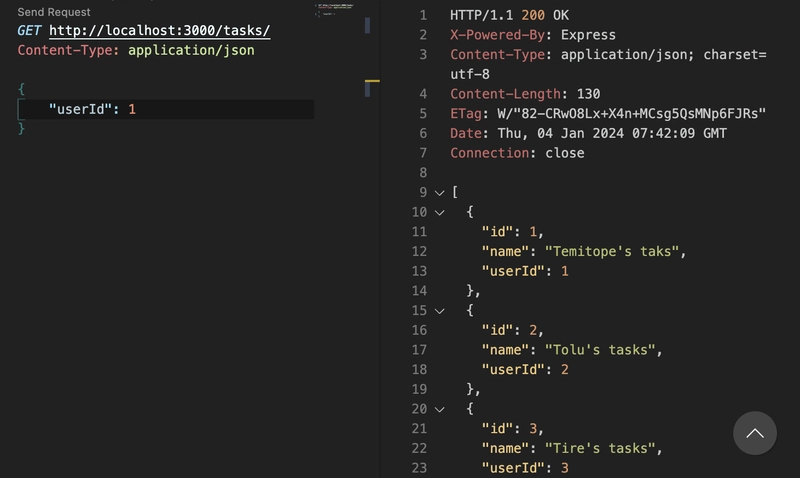Click the Send Request link
The image size is (800, 478).
pyautogui.click(x=54, y=12)
